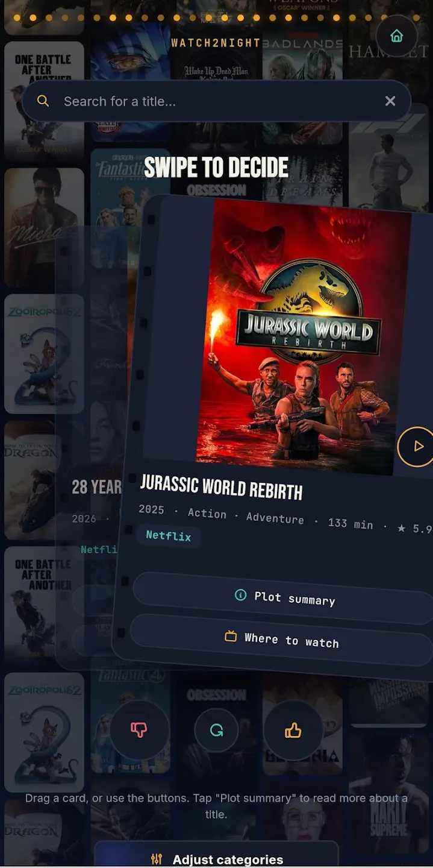Tap the thumbs down dislike button

pos(139,731)
